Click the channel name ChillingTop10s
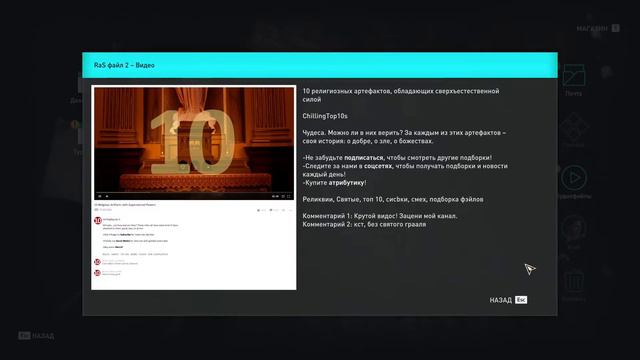 325,116
